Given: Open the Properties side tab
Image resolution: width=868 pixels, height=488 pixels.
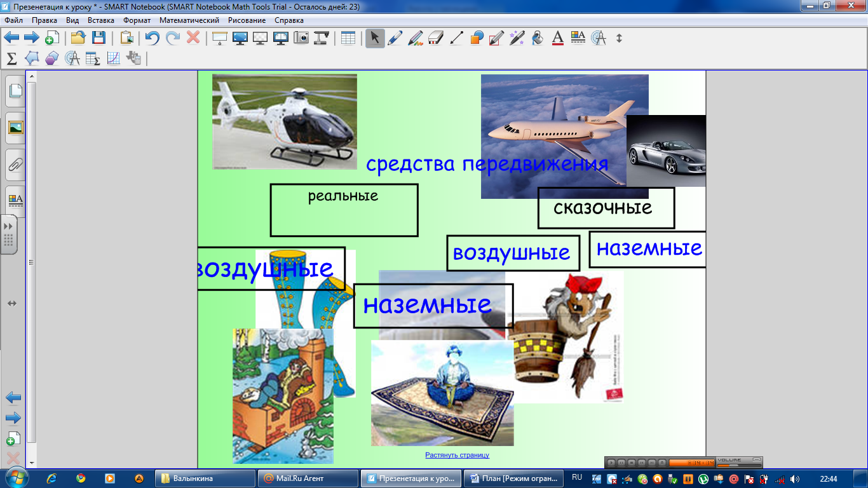Looking at the screenshot, I should click(15, 200).
